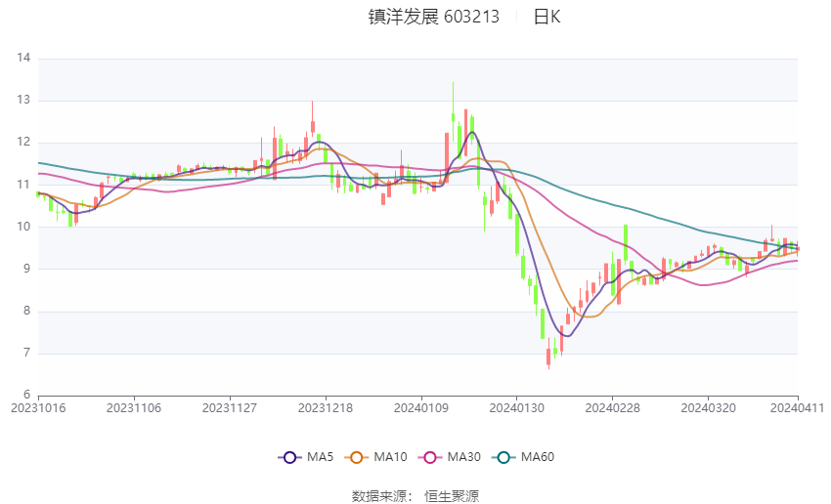Select the 20240411 date axis label

click(797, 408)
